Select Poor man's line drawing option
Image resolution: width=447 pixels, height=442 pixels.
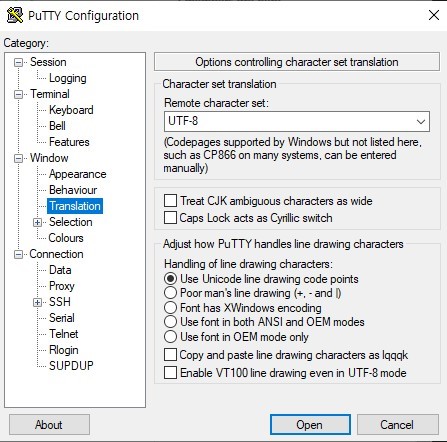click(170, 293)
